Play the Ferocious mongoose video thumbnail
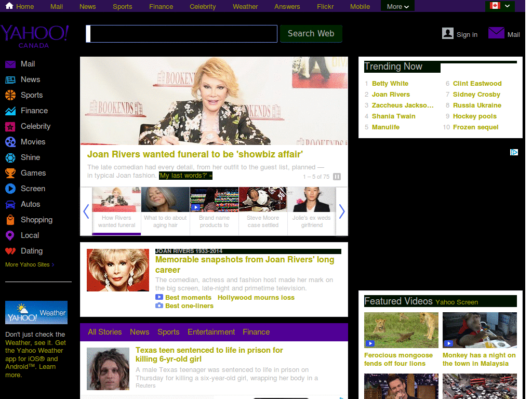The height and width of the screenshot is (399, 532). 401,330
